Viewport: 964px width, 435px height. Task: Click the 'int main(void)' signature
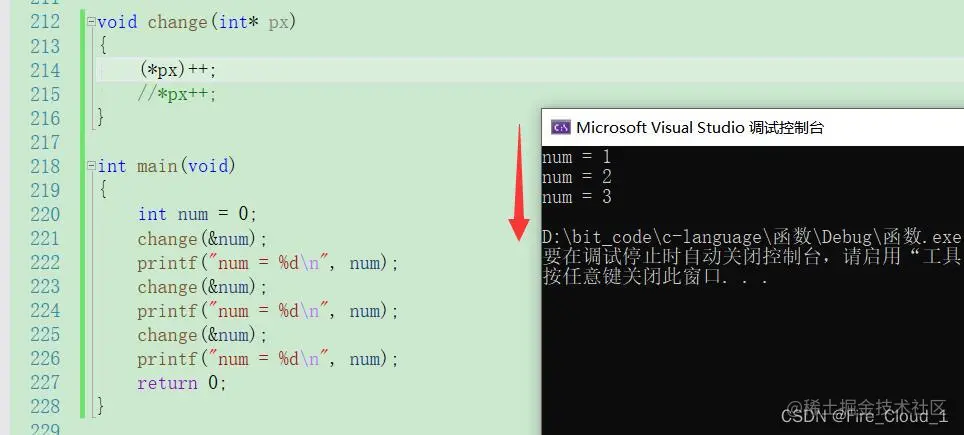(x=167, y=166)
